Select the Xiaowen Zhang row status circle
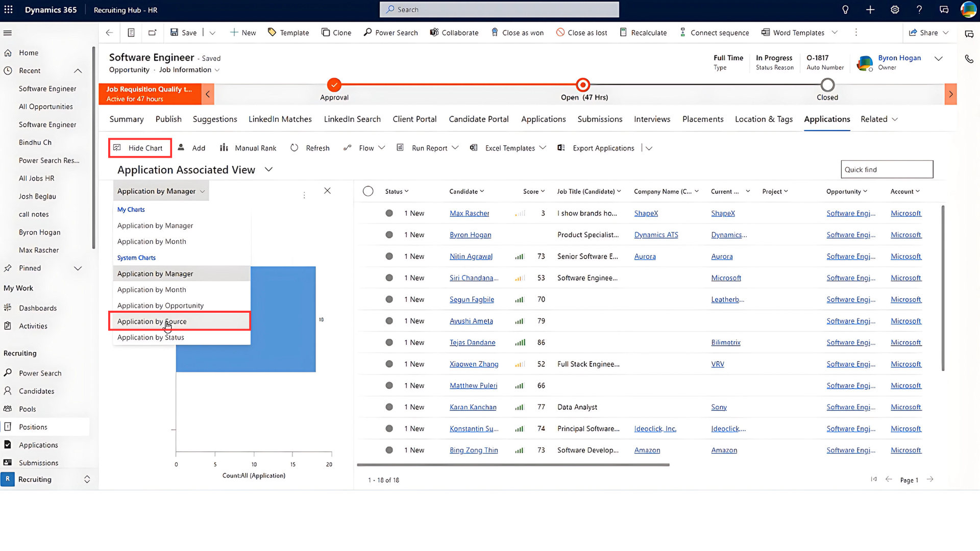This screenshot has height=551, width=980. point(389,364)
